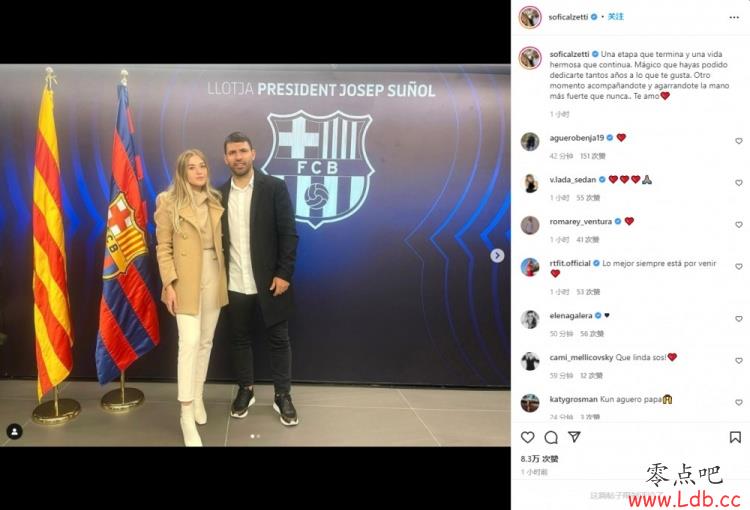The image size is (750, 510).
Task: Save post with bookmark icon
Action: pyautogui.click(x=735, y=437)
